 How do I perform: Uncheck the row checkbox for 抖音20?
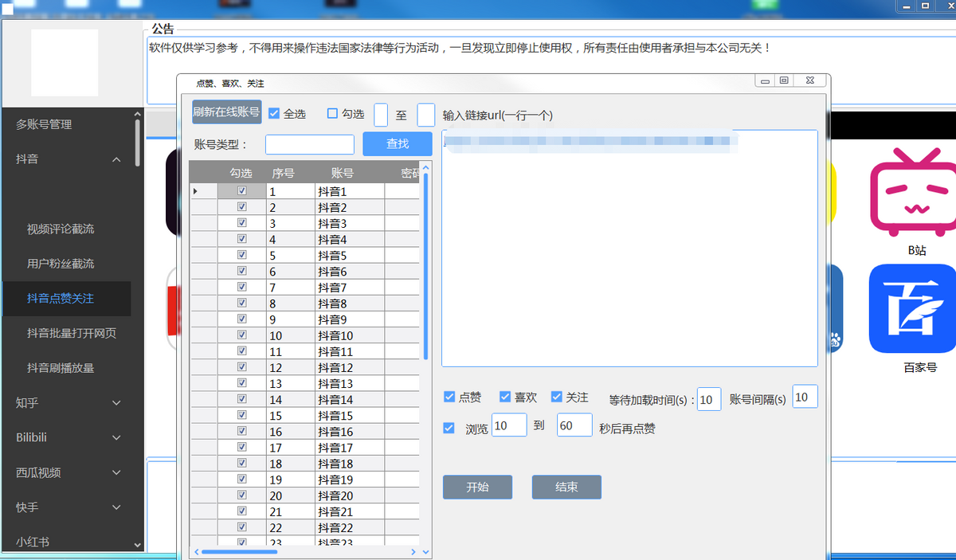coord(242,495)
